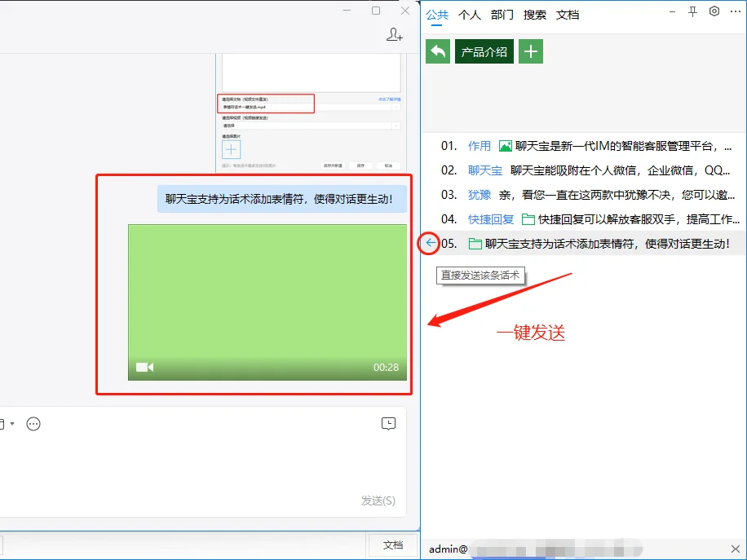Maximize the chat window
Screen dimensions: 747x560
coord(376,11)
